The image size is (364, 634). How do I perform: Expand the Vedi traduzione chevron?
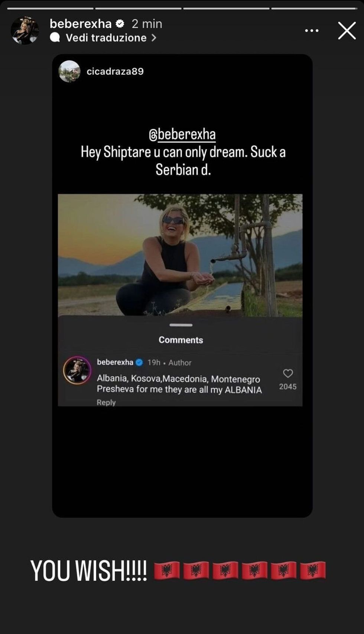(154, 38)
